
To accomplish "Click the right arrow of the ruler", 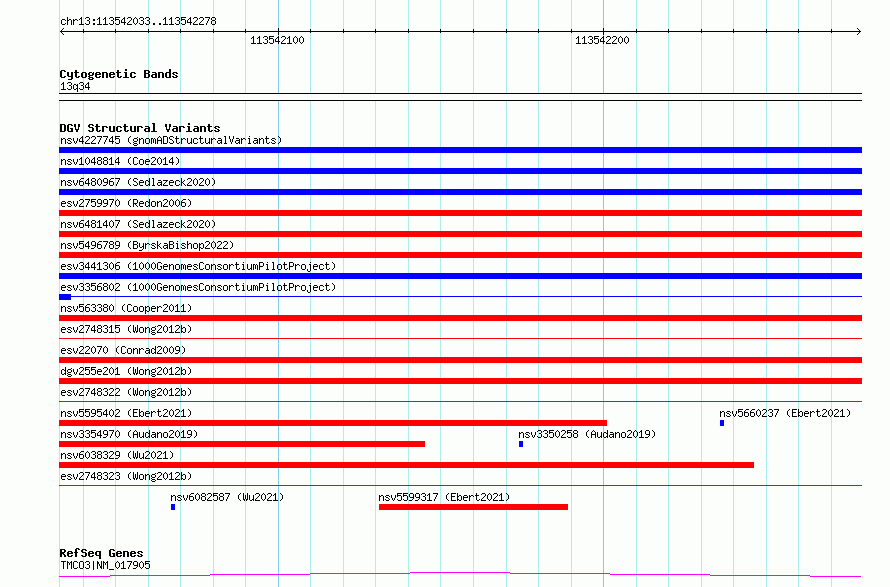I will [859, 31].
